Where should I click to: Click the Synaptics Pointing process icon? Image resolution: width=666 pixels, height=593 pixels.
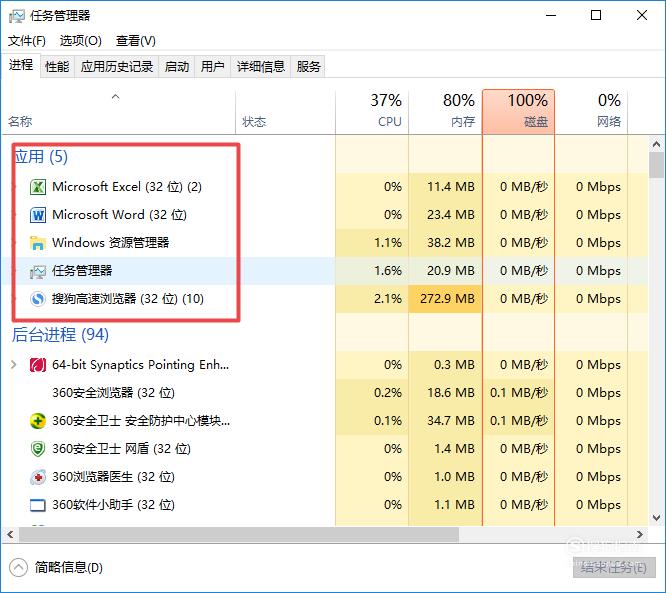coord(38,365)
